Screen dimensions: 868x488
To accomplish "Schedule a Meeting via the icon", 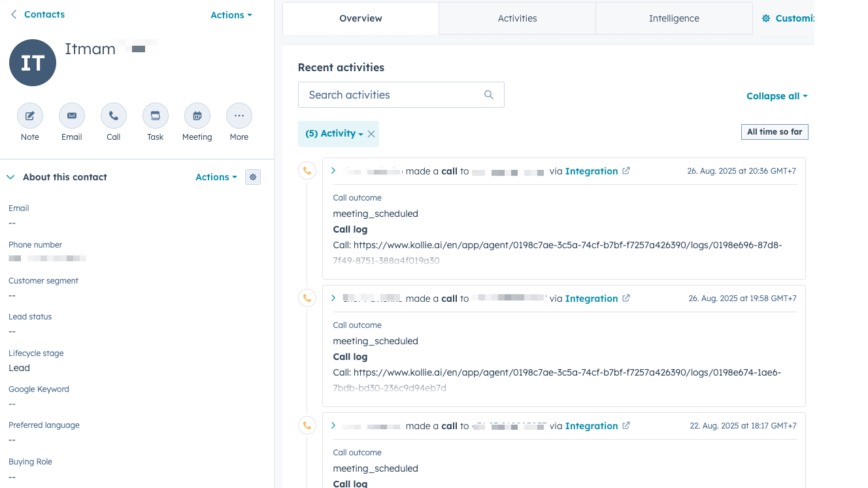I will (x=197, y=116).
